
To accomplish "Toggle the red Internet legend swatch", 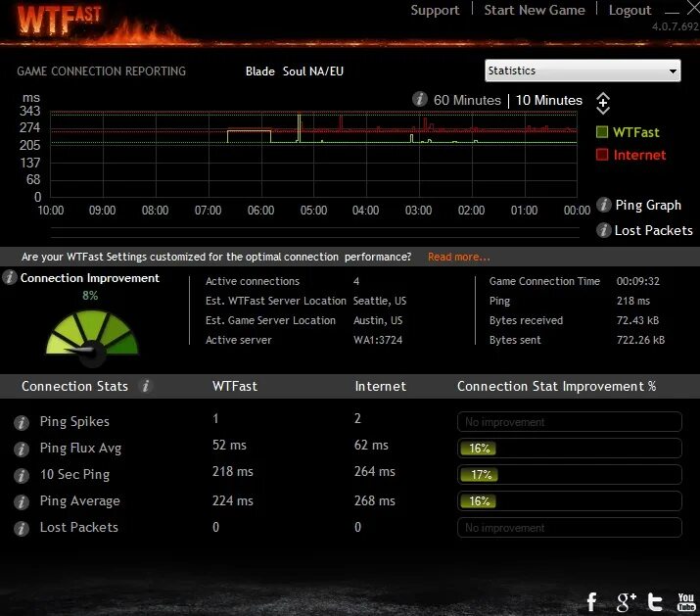I will 602,155.
